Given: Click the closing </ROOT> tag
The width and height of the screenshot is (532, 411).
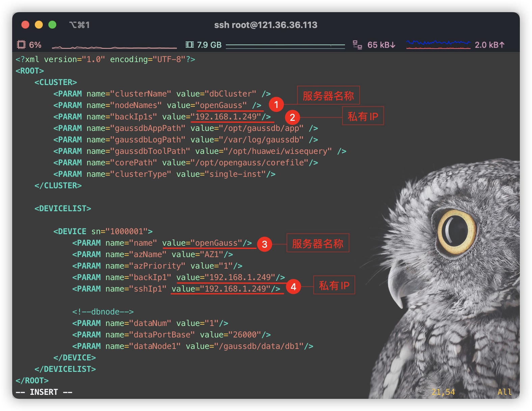Looking at the screenshot, I should [x=32, y=381].
